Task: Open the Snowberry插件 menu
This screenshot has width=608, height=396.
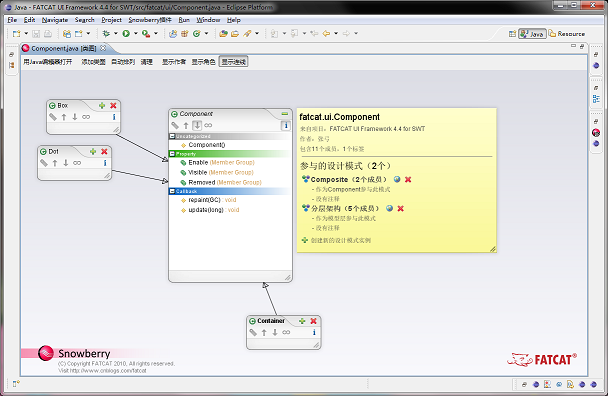Action: (150, 20)
